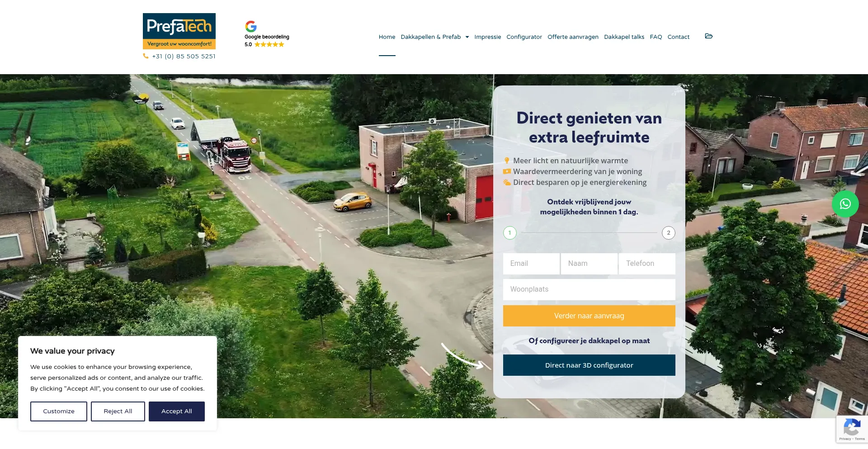Screen dimensions: 868x449
Task: Open the Impressie menu item
Action: [487, 37]
